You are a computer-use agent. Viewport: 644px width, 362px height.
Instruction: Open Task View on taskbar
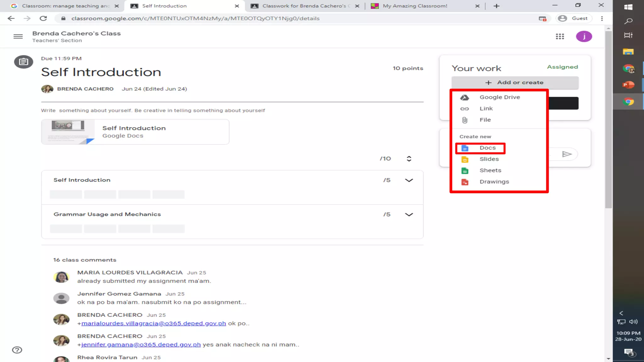(628, 35)
